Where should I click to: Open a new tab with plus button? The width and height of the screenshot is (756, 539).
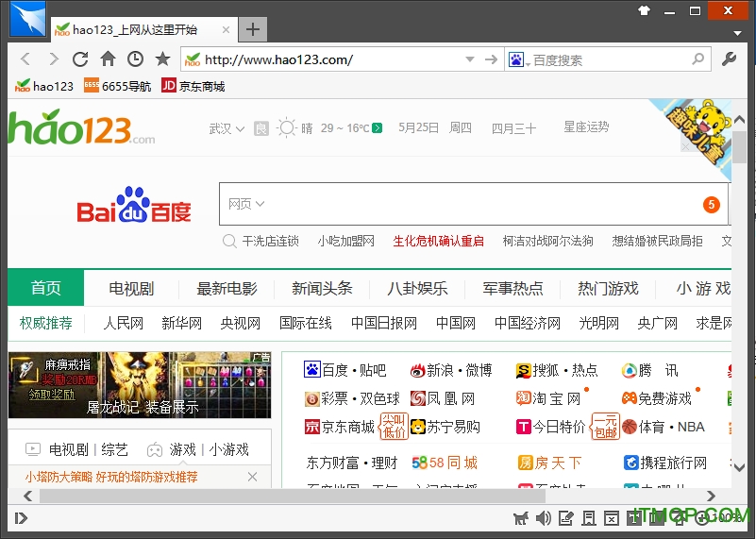point(253,29)
